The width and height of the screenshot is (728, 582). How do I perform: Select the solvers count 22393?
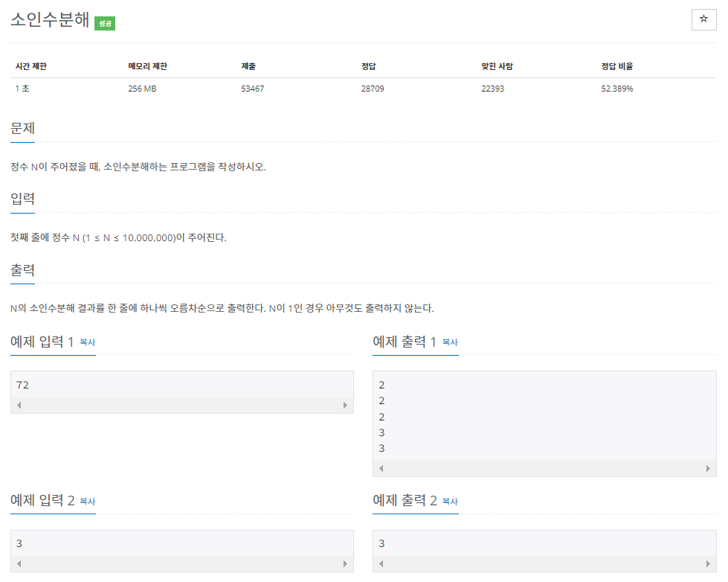(492, 89)
